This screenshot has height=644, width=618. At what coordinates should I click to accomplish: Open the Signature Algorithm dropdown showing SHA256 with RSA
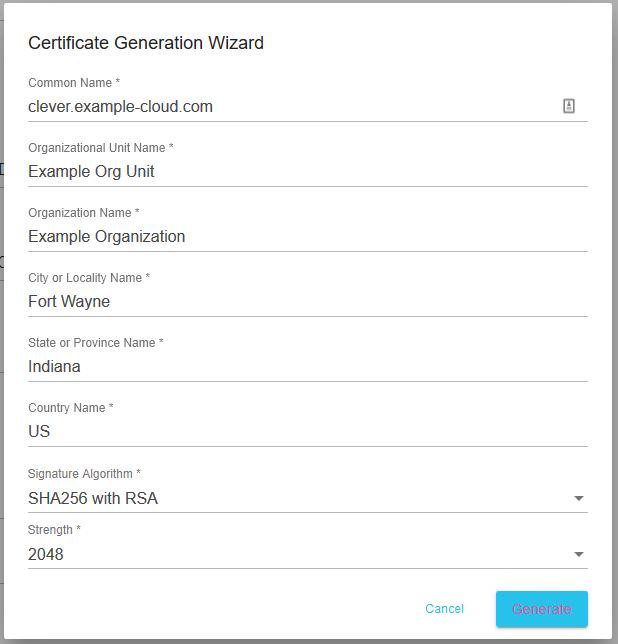pyautogui.click(x=308, y=498)
